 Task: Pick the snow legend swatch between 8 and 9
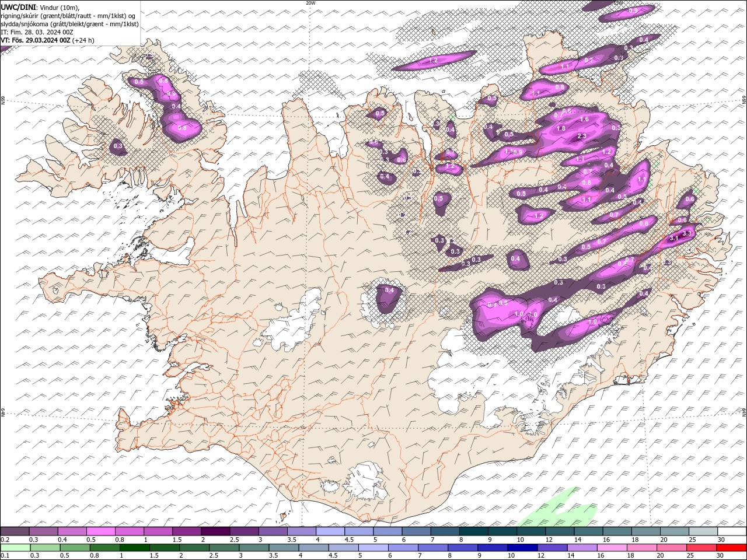pyautogui.click(x=474, y=531)
